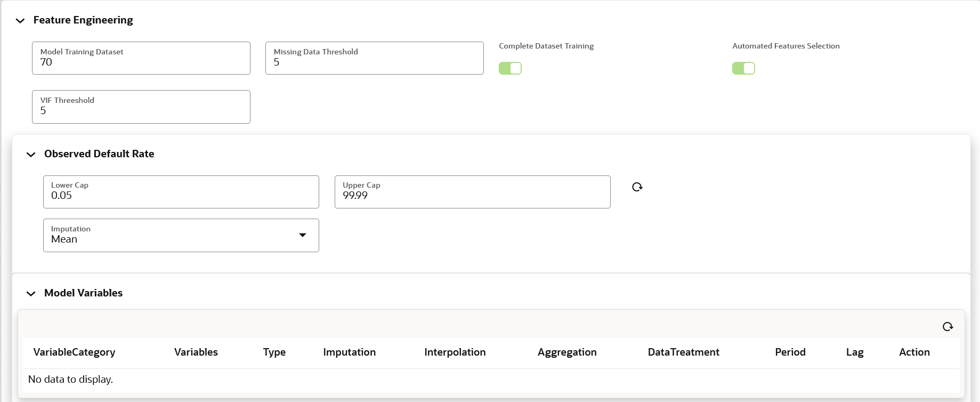Click refresh icon beside Upper Cap field
The image size is (980, 402).
[637, 187]
